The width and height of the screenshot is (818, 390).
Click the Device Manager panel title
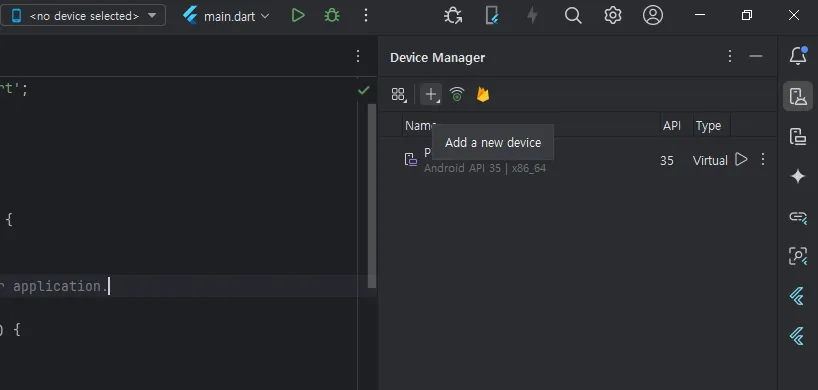[437, 57]
